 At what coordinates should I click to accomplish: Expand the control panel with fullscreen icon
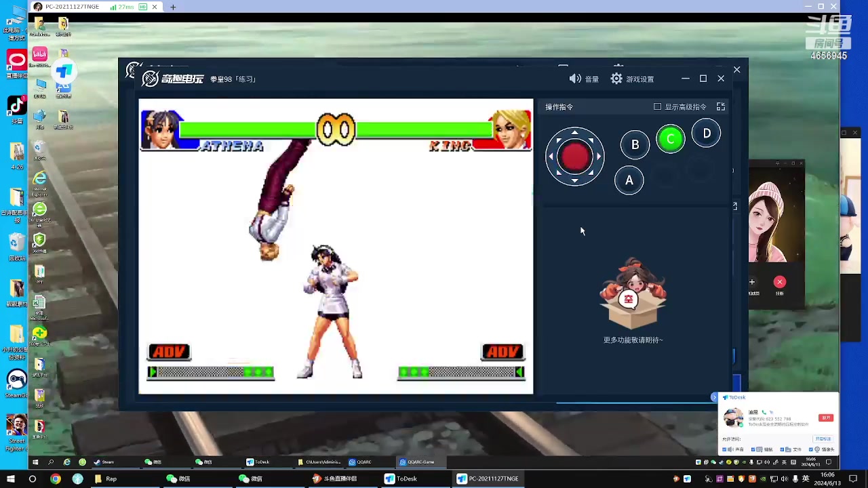click(721, 106)
